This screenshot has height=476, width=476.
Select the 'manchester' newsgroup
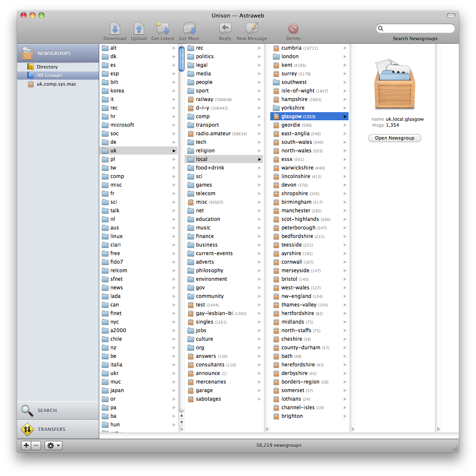click(296, 211)
